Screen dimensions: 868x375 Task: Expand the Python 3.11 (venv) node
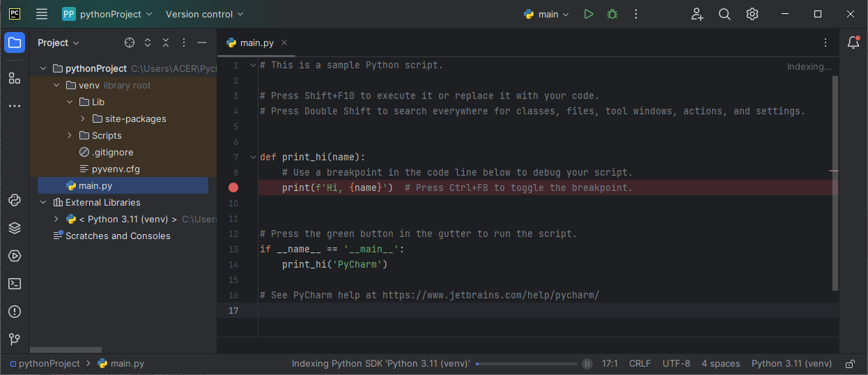click(x=56, y=219)
